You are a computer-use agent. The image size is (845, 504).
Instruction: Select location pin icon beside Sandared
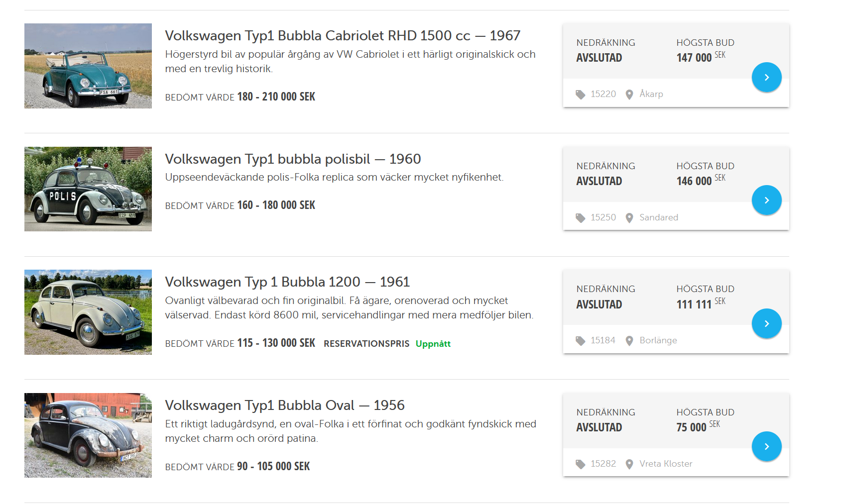[x=629, y=218]
